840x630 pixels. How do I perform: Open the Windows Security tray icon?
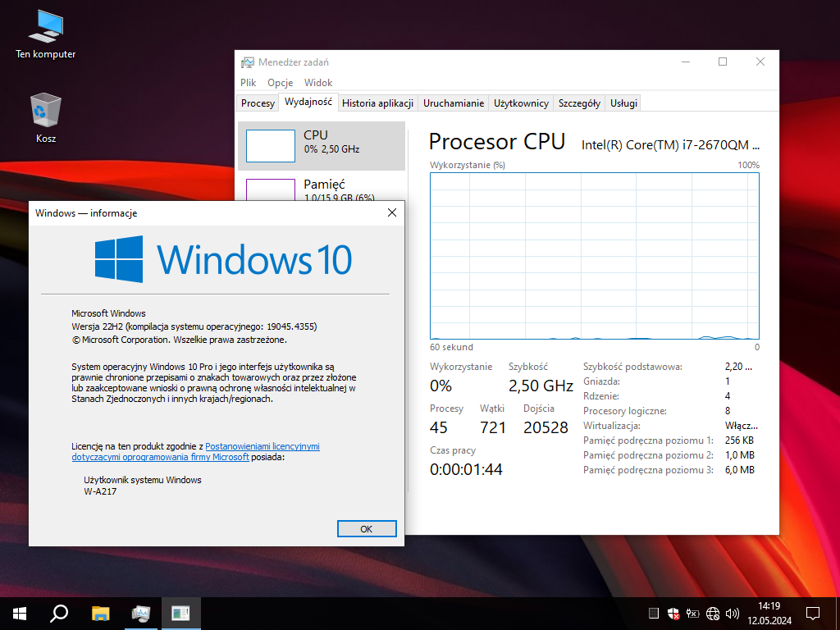pos(673,613)
